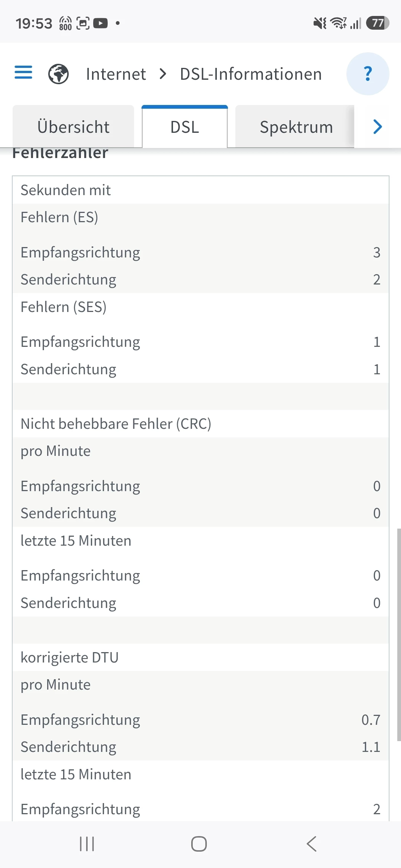Tap the muted sound status icon
This screenshot has width=401, height=868.
320,23
